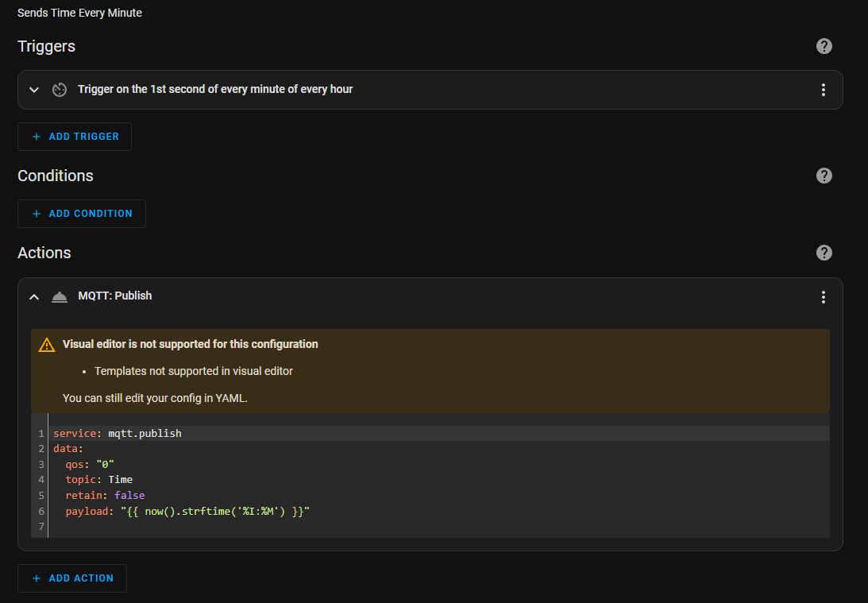This screenshot has width=868, height=603.
Task: Click the 'MQTT: Publish' action title
Action: 115,296
